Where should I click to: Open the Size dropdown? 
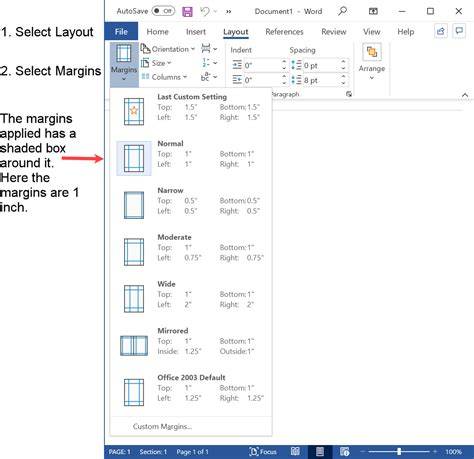pyautogui.click(x=156, y=63)
